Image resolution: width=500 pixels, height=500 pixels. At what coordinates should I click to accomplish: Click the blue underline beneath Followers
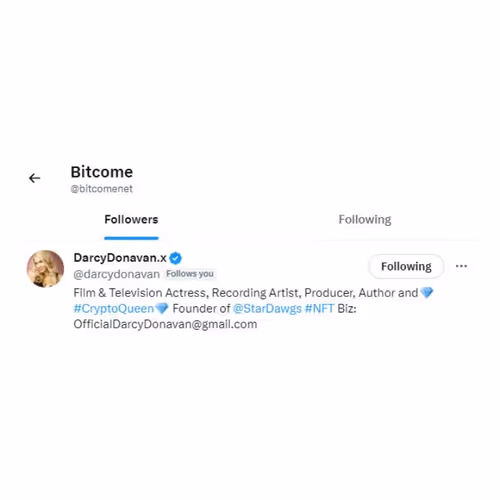pyautogui.click(x=131, y=238)
